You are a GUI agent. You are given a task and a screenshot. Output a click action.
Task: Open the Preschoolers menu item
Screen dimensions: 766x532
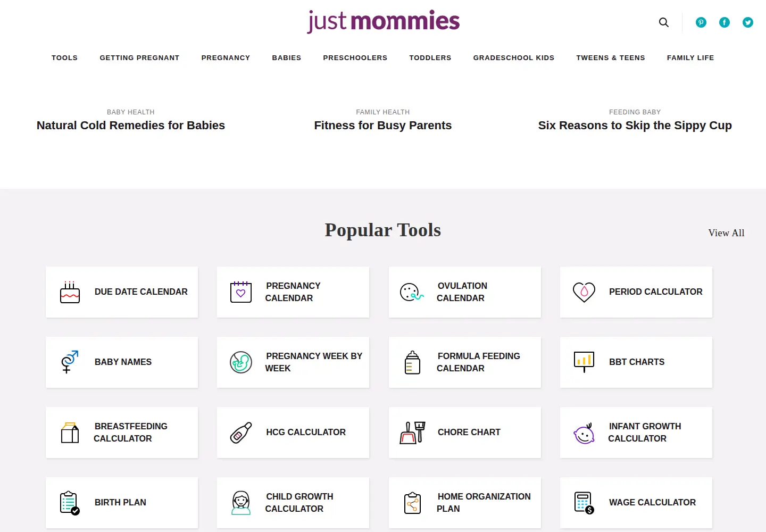coord(355,57)
